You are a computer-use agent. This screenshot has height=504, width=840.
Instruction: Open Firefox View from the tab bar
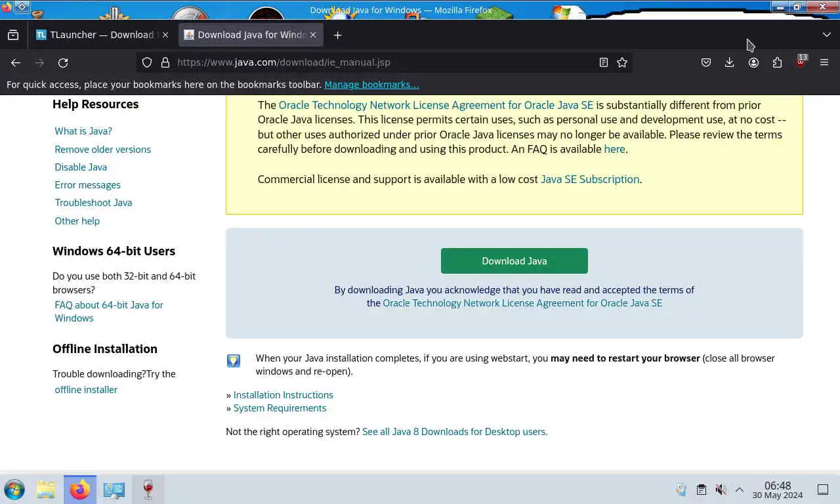13,35
